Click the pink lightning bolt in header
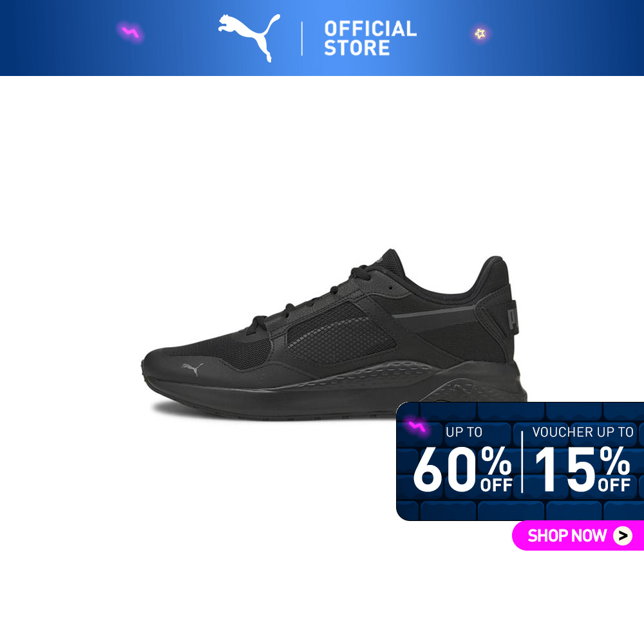Viewport: 644px width, 644px height. pyautogui.click(x=131, y=32)
